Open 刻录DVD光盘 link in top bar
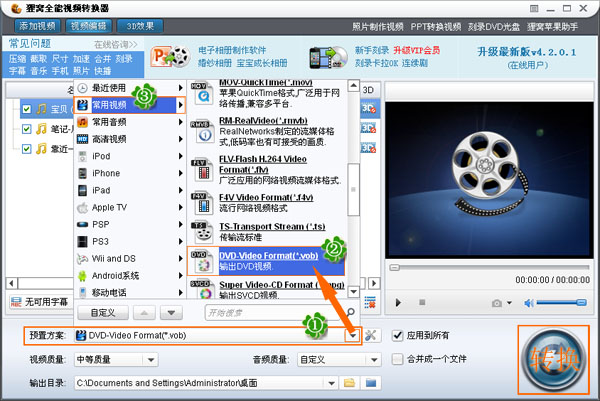Screen dimensions: 600x401 [494, 27]
